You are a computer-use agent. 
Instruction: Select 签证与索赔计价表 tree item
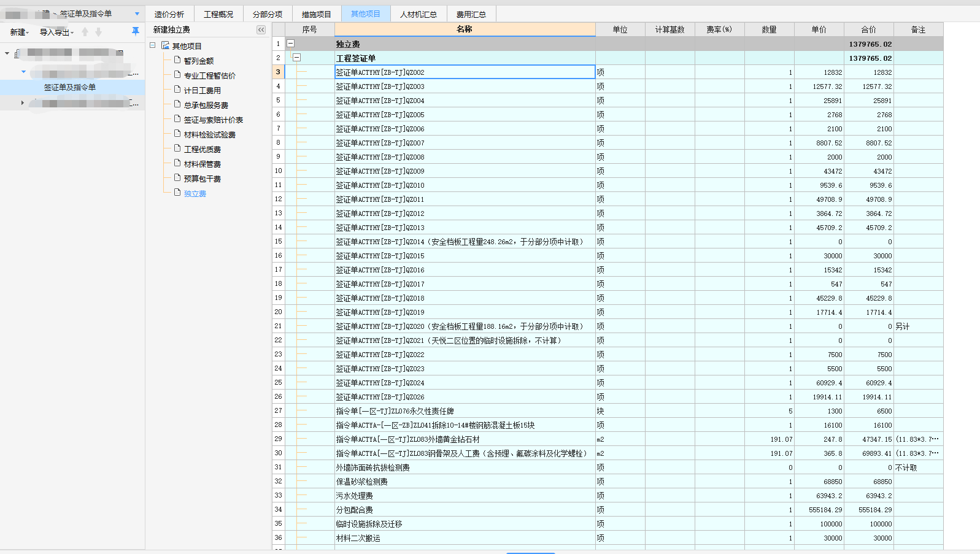214,120
